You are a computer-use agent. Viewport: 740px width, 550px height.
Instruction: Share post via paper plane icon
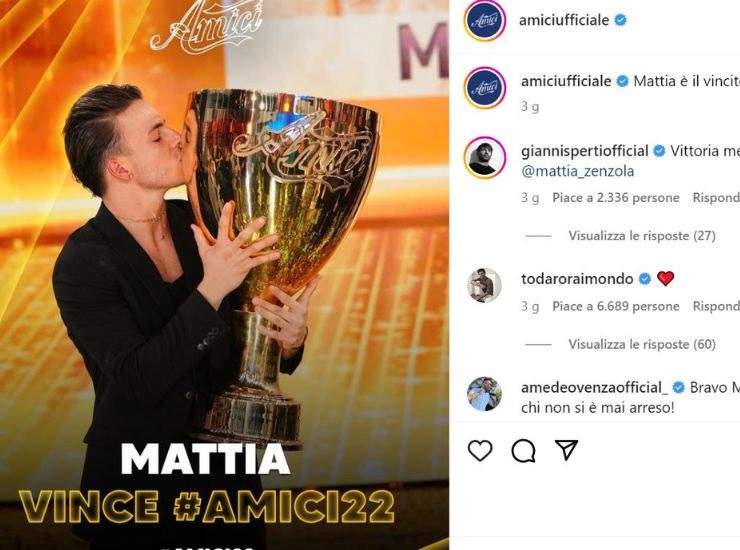click(566, 450)
